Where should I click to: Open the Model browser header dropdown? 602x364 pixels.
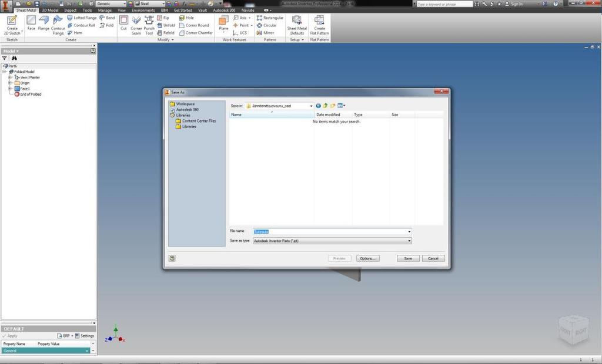(x=11, y=51)
